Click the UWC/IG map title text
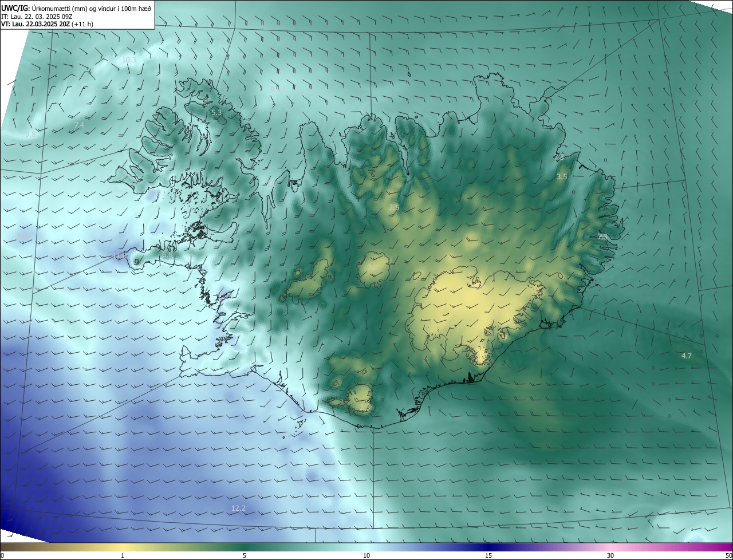 click(76, 8)
